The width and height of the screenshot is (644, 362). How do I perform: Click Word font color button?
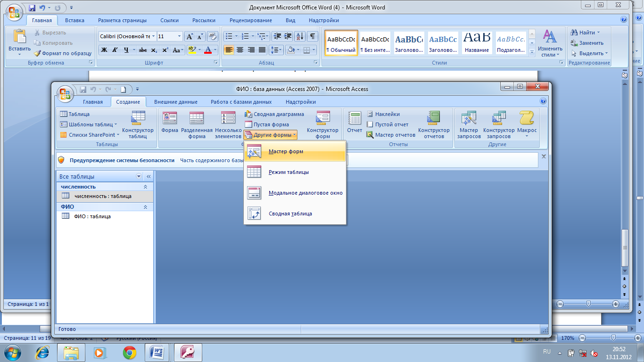pos(208,50)
